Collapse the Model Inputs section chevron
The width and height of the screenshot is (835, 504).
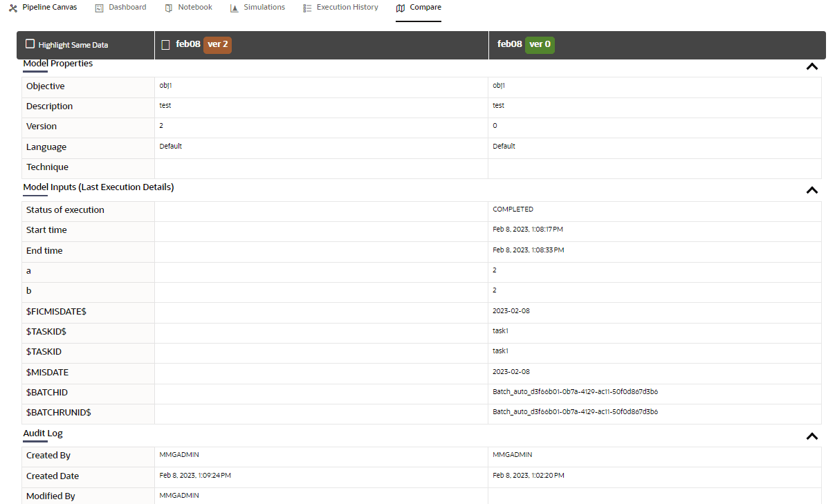point(812,189)
